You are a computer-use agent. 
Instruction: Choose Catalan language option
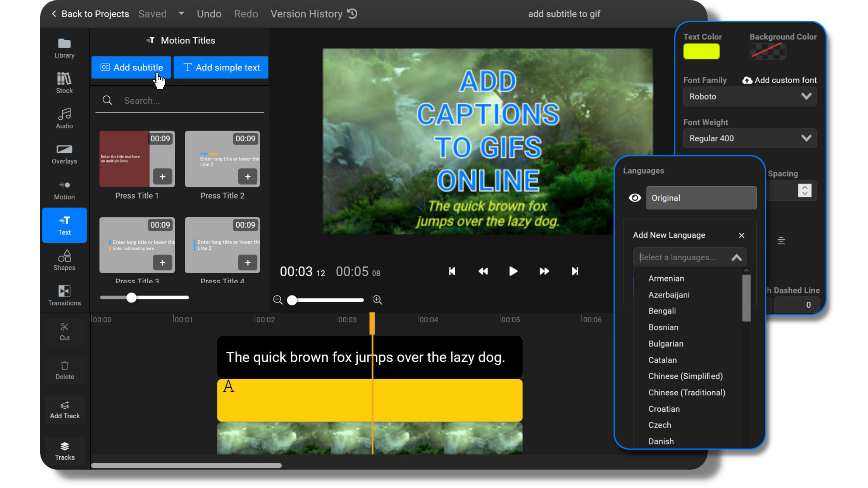pyautogui.click(x=662, y=360)
